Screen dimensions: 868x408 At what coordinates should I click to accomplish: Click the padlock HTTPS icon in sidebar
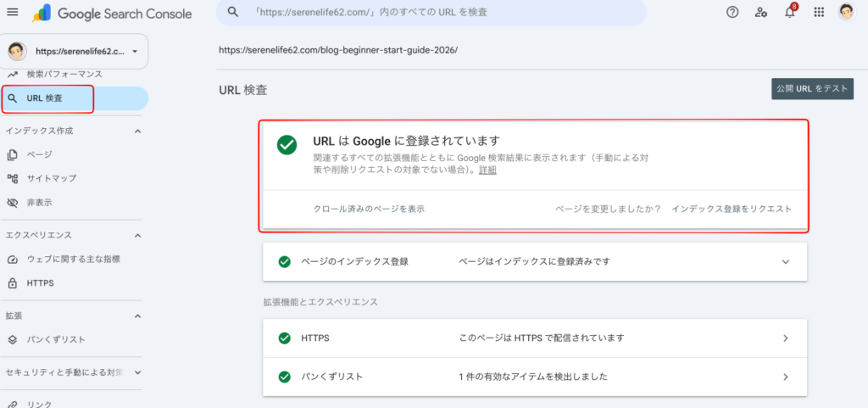point(12,283)
